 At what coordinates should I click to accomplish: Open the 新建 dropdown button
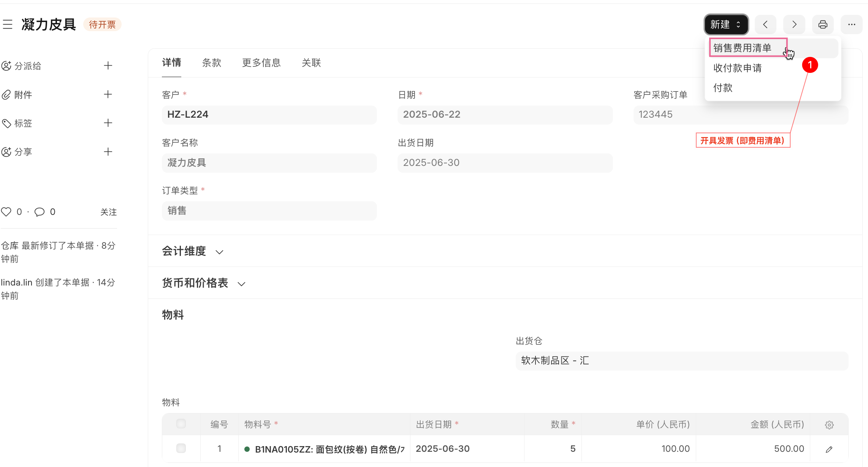tap(726, 24)
